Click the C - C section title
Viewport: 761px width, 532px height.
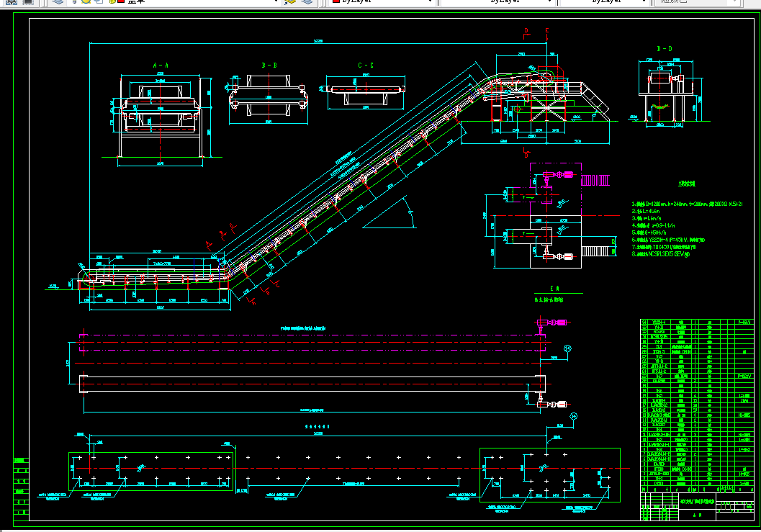click(366, 65)
